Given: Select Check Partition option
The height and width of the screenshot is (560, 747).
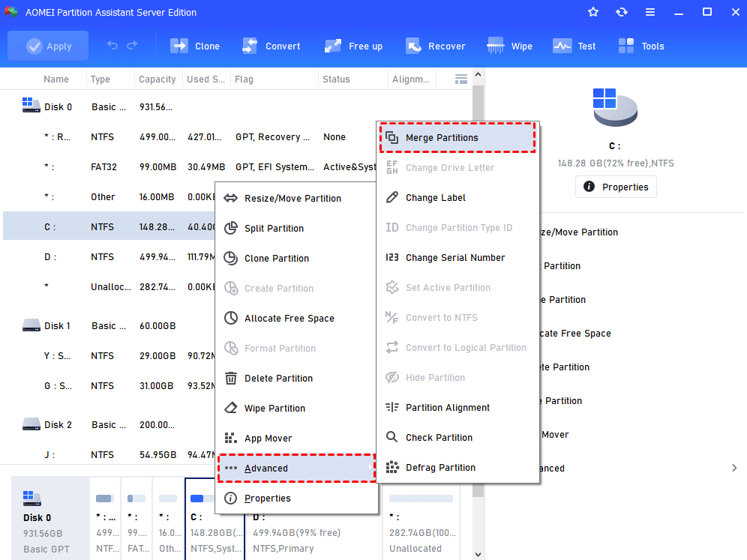Looking at the screenshot, I should tap(457, 438).
